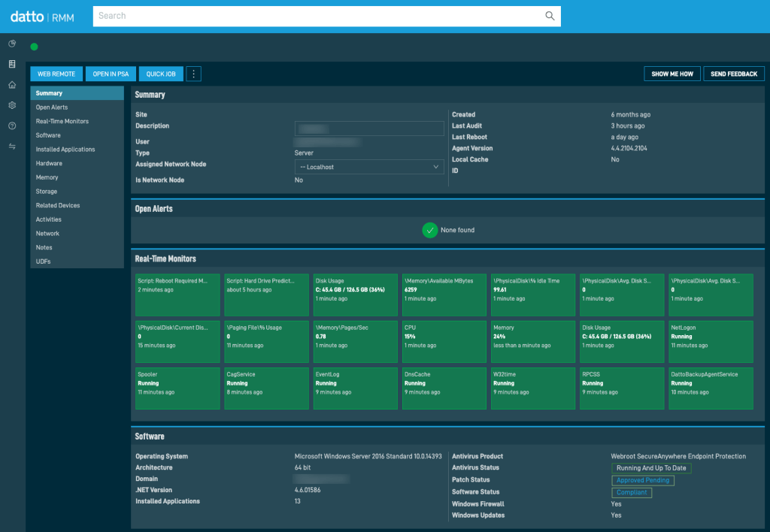Click the Running And Up To Date badge
This screenshot has height=532, width=770.
651,468
